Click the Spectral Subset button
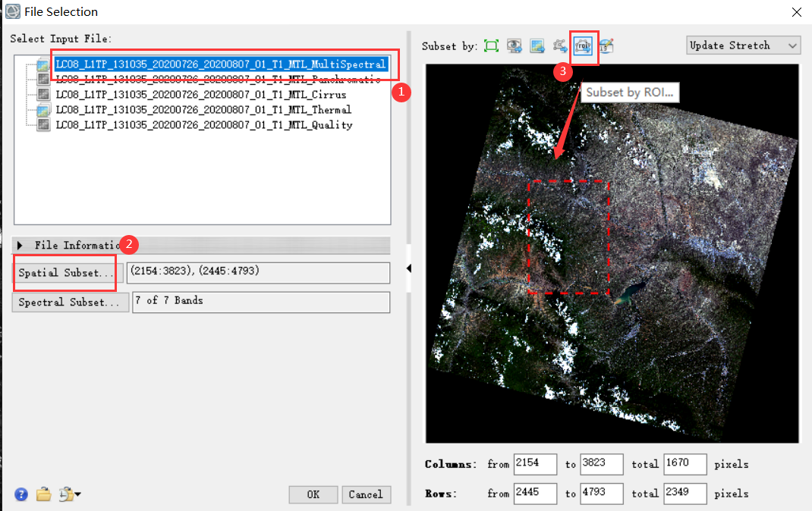Viewport: 812px width, 511px height. point(70,303)
